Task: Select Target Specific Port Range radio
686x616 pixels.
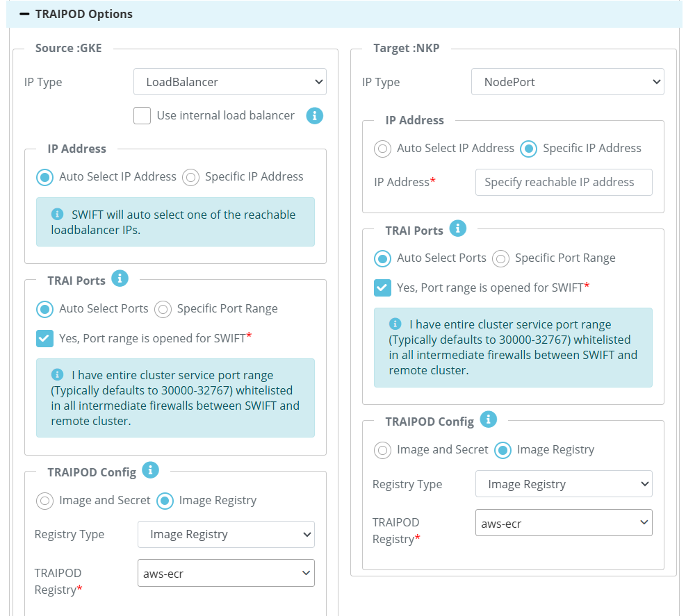Action: click(x=500, y=258)
